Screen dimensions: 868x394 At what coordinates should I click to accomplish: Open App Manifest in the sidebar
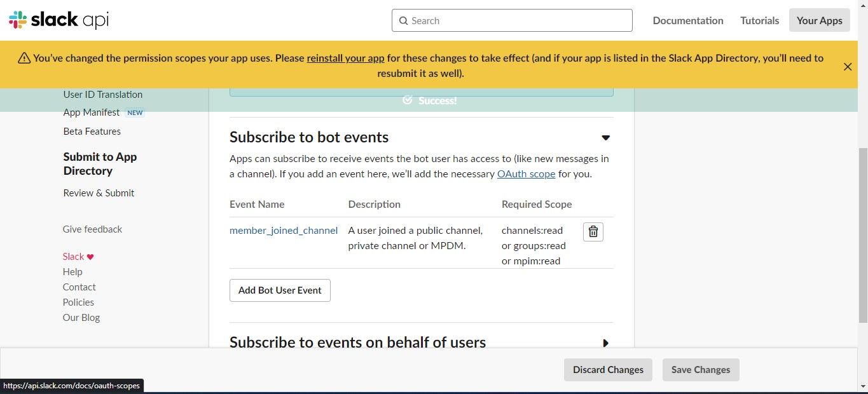pyautogui.click(x=92, y=112)
